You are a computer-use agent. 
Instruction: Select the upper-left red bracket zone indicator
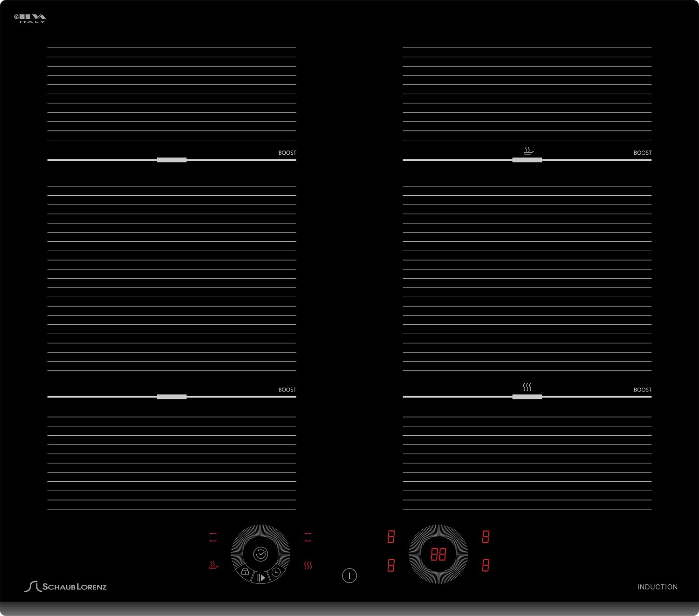click(213, 537)
